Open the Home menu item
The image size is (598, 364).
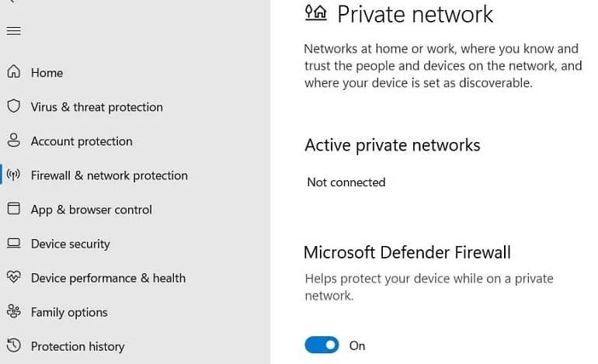[x=47, y=73]
